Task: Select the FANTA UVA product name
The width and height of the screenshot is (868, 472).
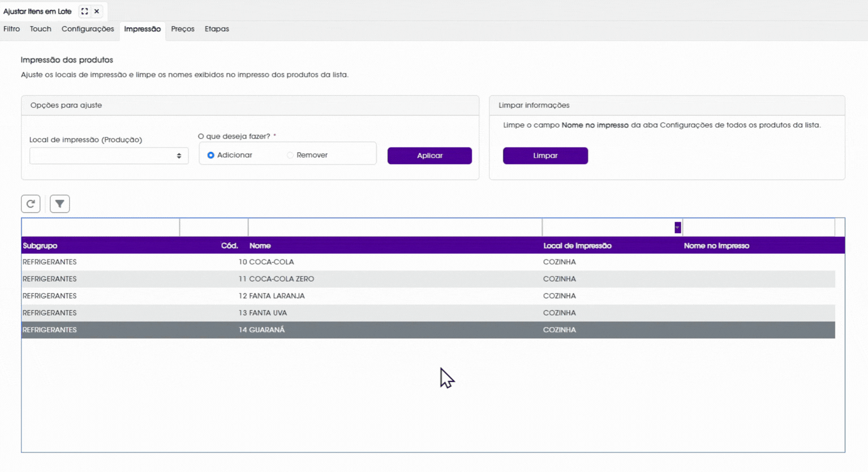Action: (268, 313)
